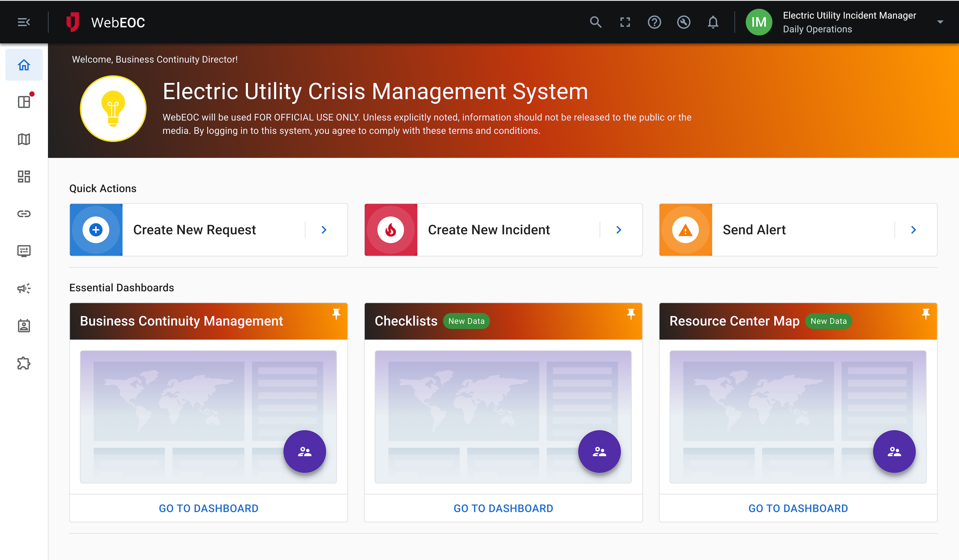This screenshot has width=959, height=560.
Task: Open the megaphone announcements icon
Action: point(24,288)
